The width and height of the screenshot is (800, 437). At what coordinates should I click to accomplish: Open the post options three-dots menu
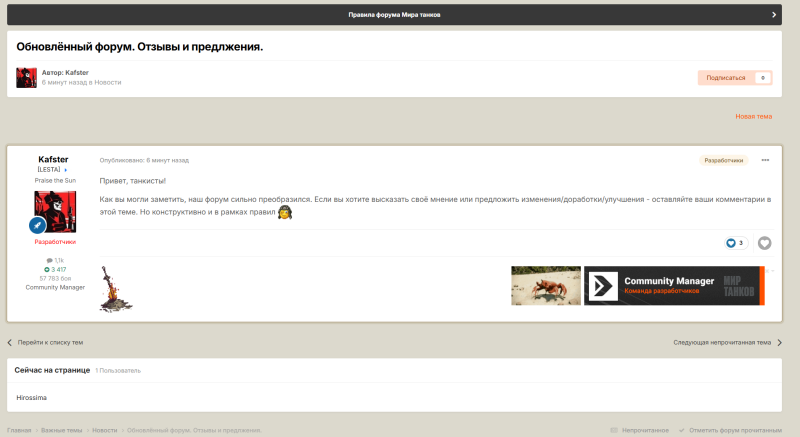765,160
